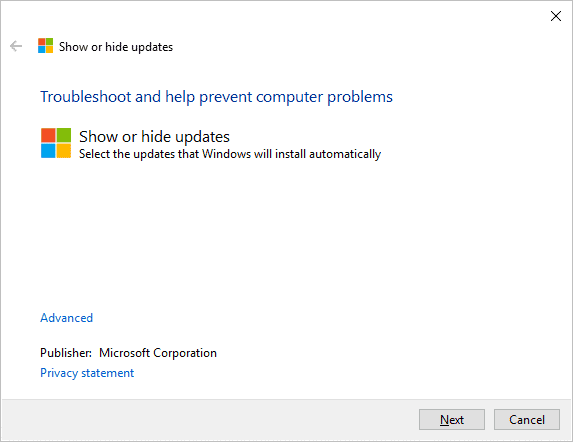The width and height of the screenshot is (573, 442).
Task: Open the Advanced options link
Action: pyautogui.click(x=67, y=318)
